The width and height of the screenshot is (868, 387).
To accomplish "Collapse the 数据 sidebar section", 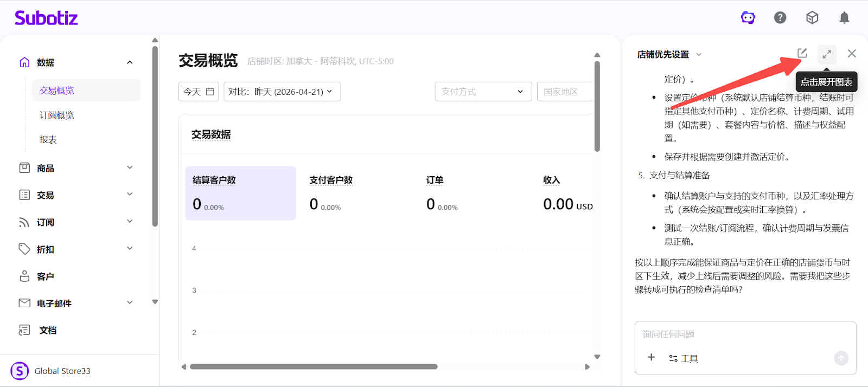I will click(130, 62).
